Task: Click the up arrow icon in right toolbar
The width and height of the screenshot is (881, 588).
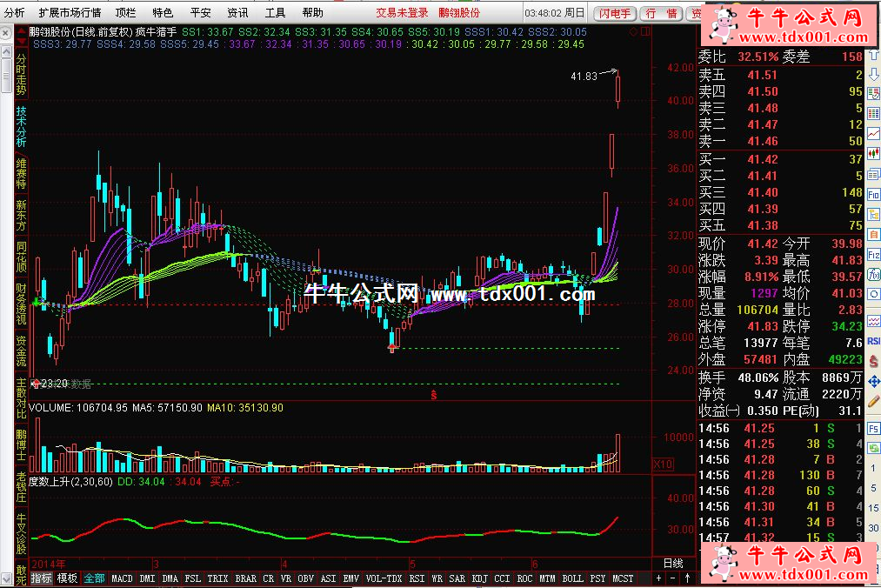Action: coord(874,56)
